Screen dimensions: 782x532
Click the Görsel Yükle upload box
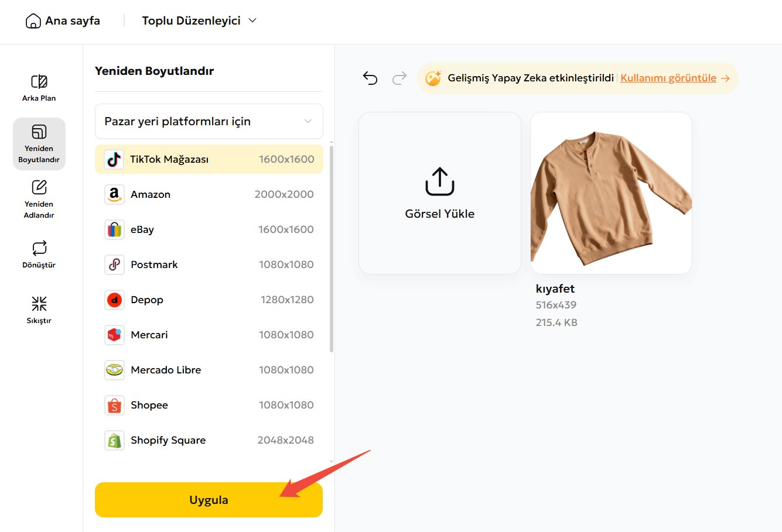click(x=439, y=193)
